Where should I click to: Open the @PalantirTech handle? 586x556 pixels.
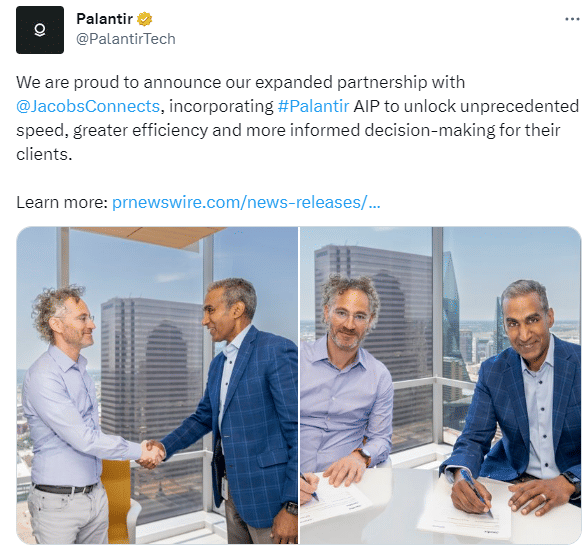pyautogui.click(x=126, y=39)
